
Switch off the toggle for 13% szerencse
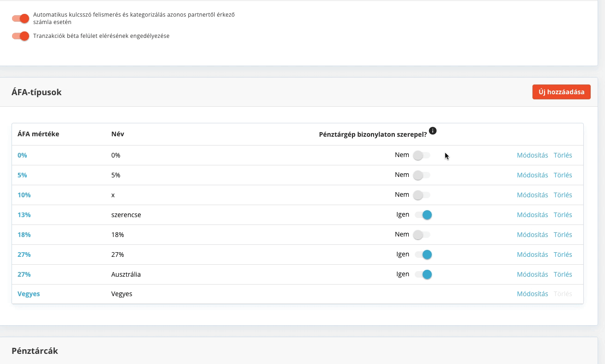coord(423,215)
